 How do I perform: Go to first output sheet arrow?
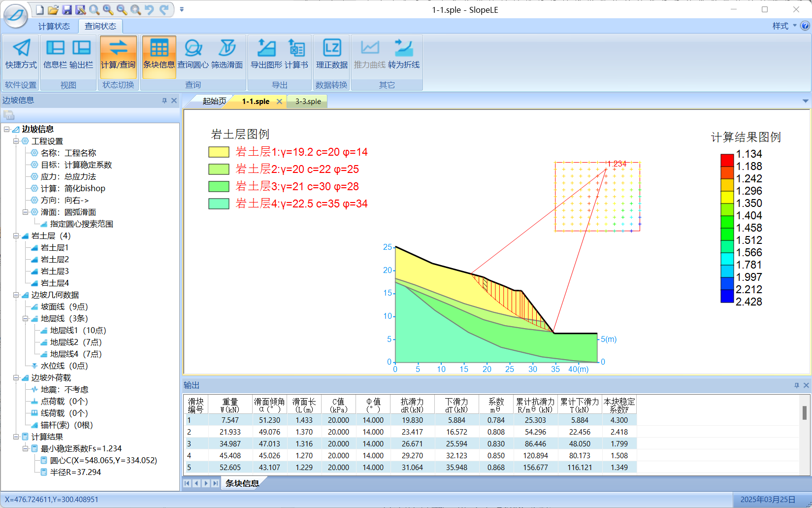point(187,483)
